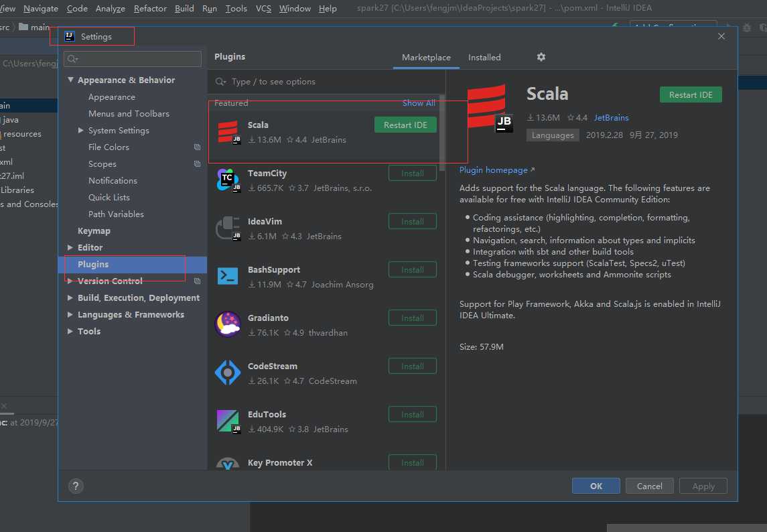Viewport: 767px width, 532px height.
Task: Select Plugins in settings tree
Action: pyautogui.click(x=133, y=264)
